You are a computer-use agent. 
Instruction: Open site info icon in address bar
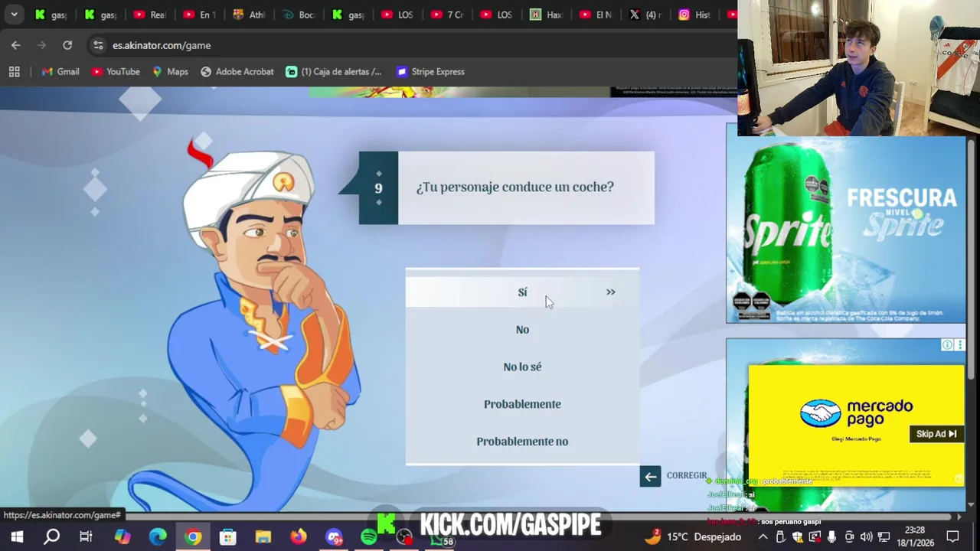pos(98,45)
